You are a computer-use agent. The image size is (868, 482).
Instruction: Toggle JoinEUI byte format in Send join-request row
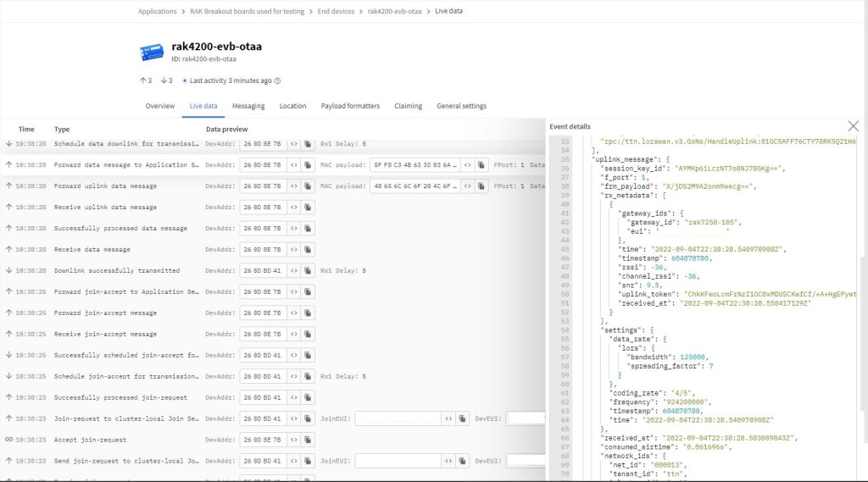[x=448, y=461]
